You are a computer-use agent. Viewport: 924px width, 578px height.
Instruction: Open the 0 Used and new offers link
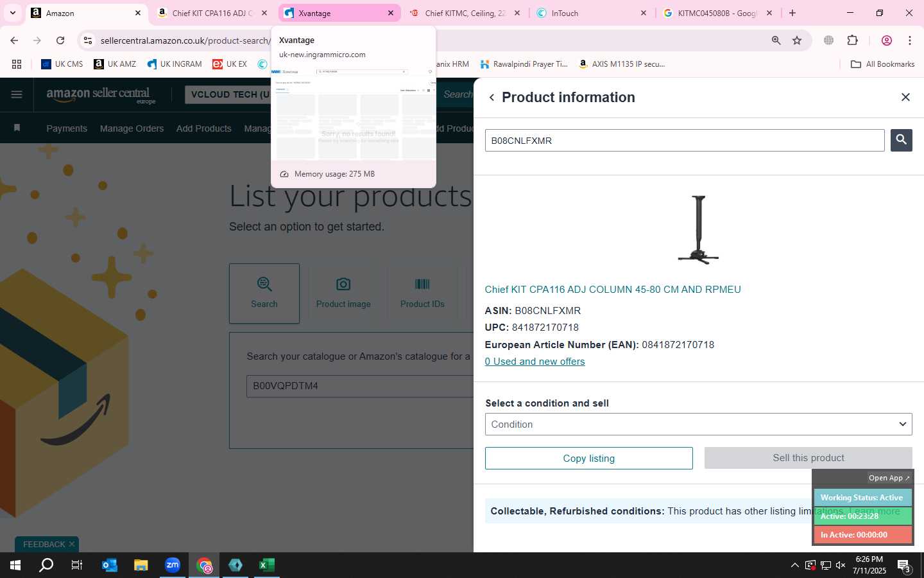(x=535, y=362)
